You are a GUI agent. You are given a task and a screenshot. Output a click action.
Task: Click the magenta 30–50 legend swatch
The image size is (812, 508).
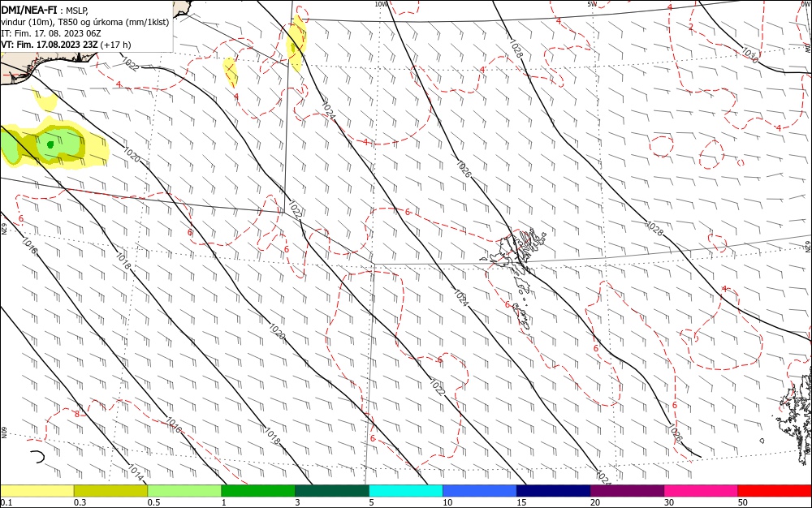click(x=702, y=491)
